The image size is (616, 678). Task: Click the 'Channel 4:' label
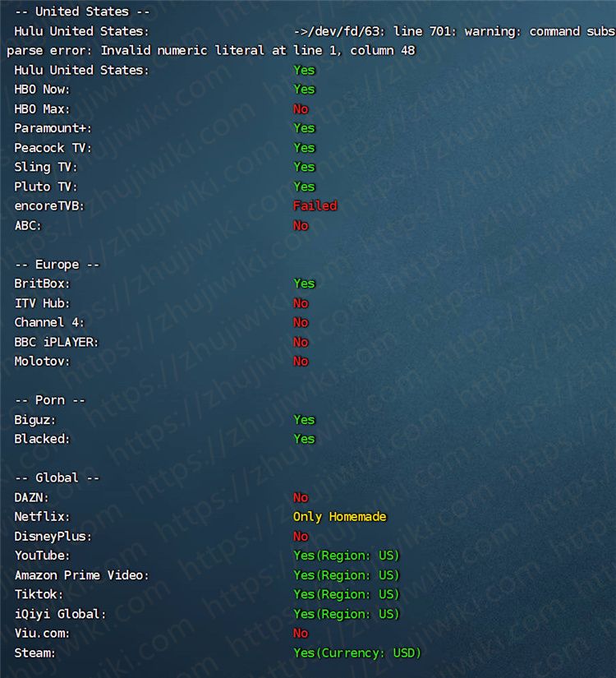(x=49, y=323)
